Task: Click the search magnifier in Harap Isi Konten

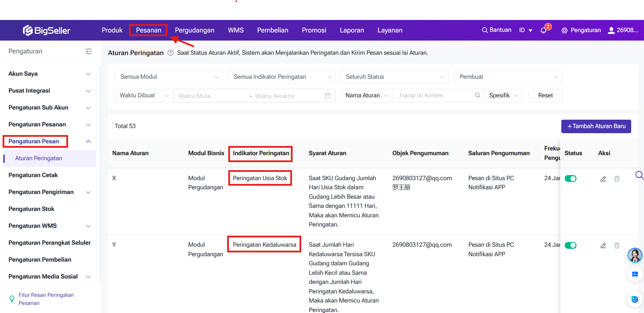Action: (477, 95)
